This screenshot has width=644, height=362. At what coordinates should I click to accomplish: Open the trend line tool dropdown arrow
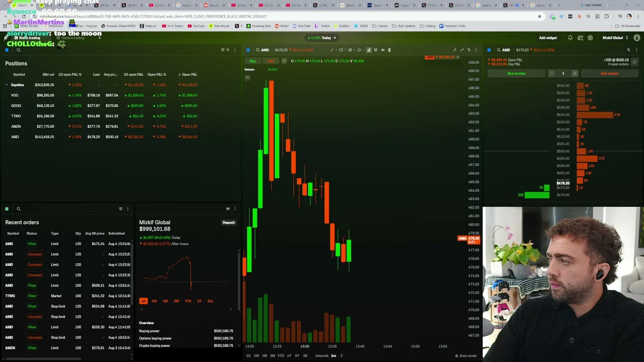click(x=336, y=50)
